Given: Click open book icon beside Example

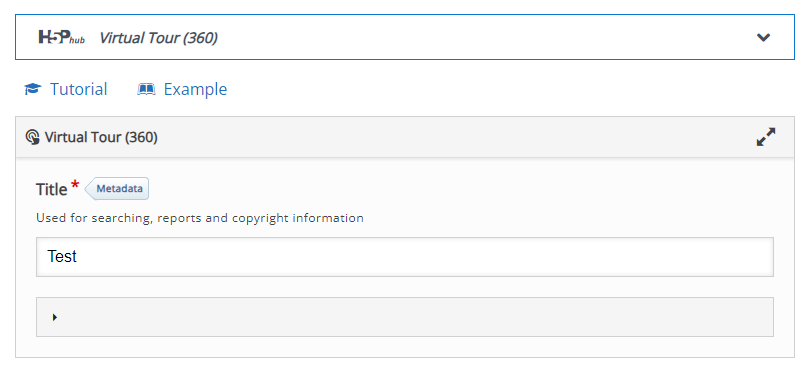Looking at the screenshot, I should tap(146, 89).
